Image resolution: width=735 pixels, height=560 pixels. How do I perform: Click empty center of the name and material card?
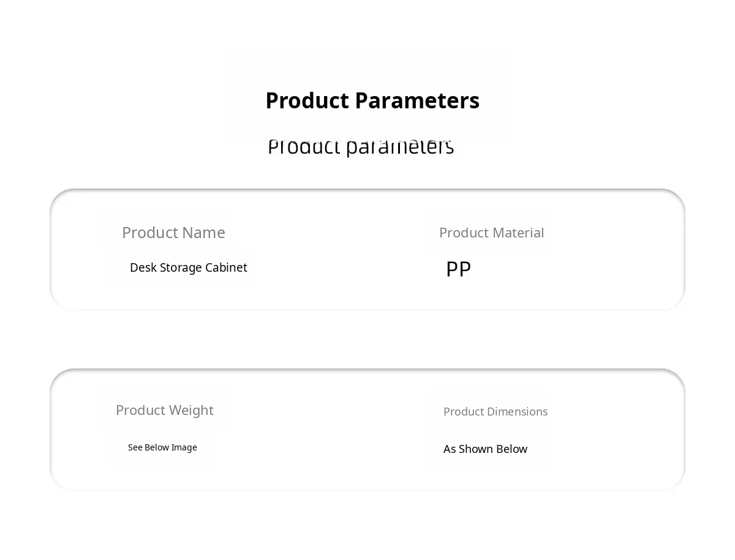pyautogui.click(x=343, y=251)
